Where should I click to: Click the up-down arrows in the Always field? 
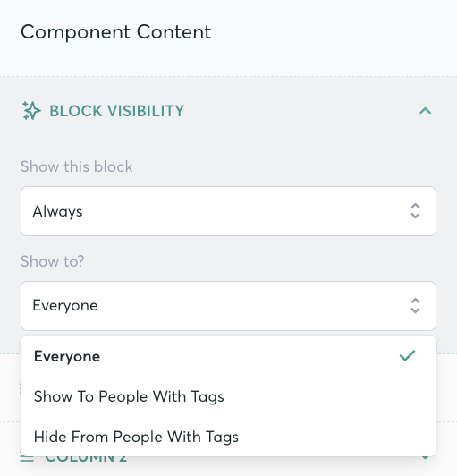415,211
